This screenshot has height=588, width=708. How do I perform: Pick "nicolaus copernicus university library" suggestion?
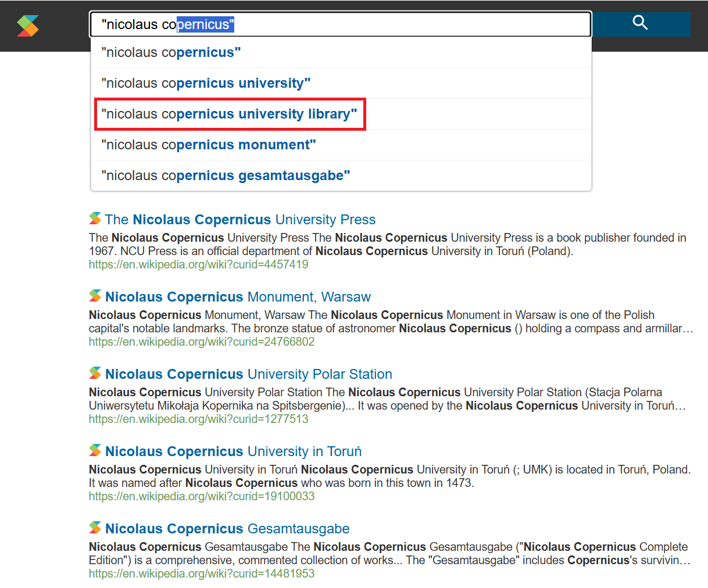(229, 114)
